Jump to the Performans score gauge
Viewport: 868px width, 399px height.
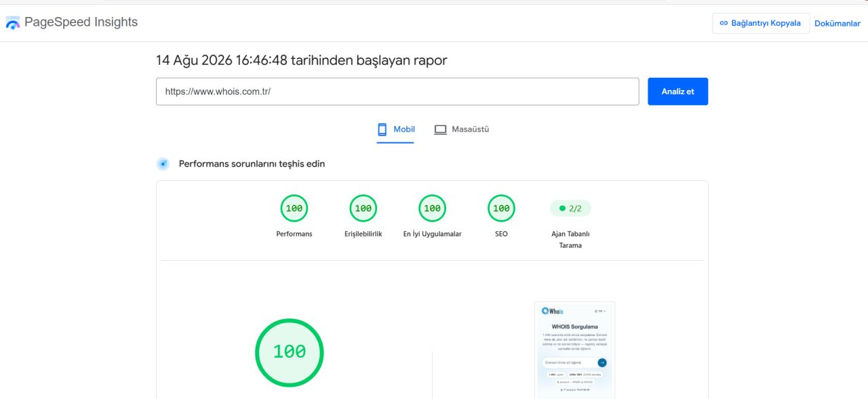coord(294,209)
